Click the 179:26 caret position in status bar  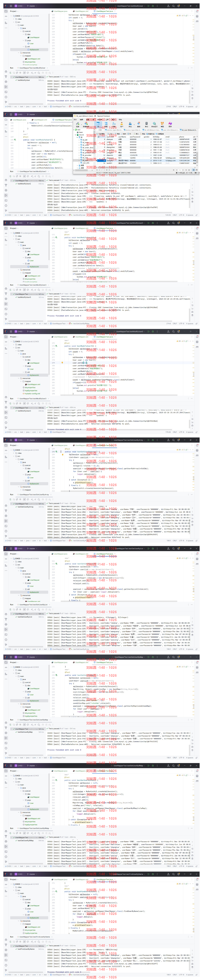pos(168,432)
